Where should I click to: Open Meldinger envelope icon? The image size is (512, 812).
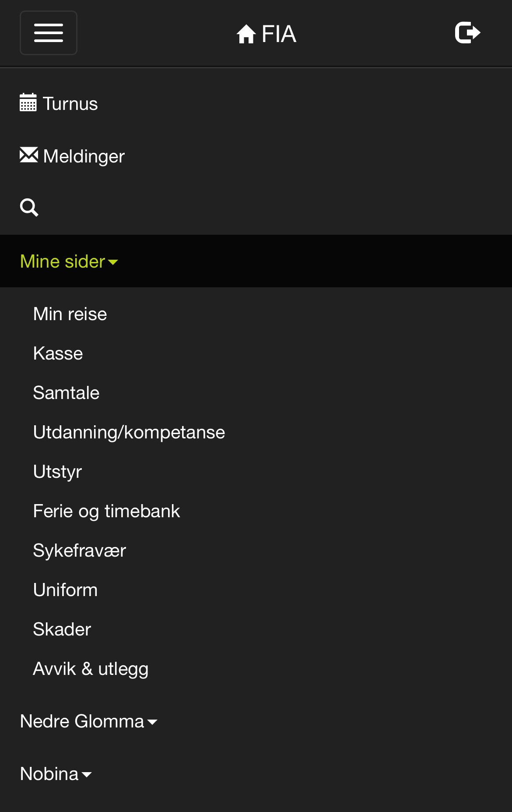[x=29, y=155]
